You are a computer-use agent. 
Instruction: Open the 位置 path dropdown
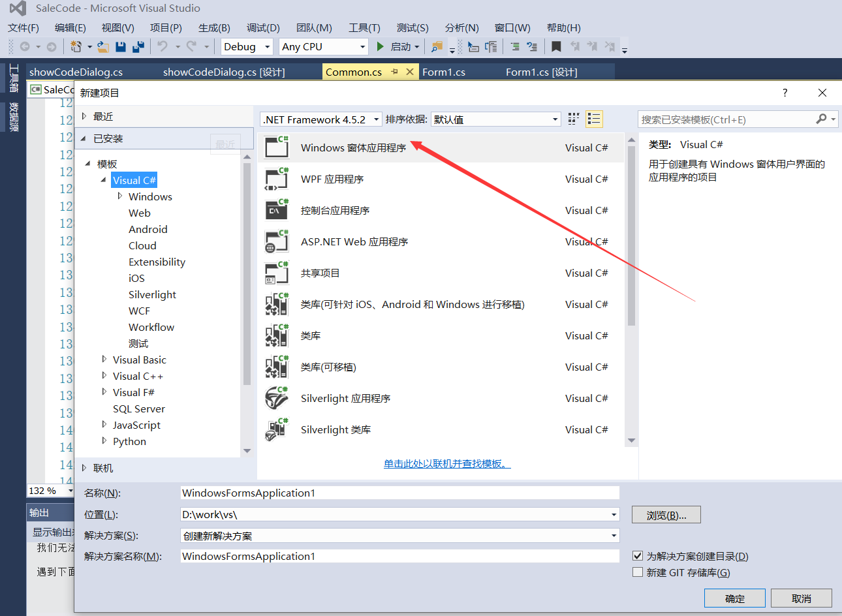click(x=614, y=514)
